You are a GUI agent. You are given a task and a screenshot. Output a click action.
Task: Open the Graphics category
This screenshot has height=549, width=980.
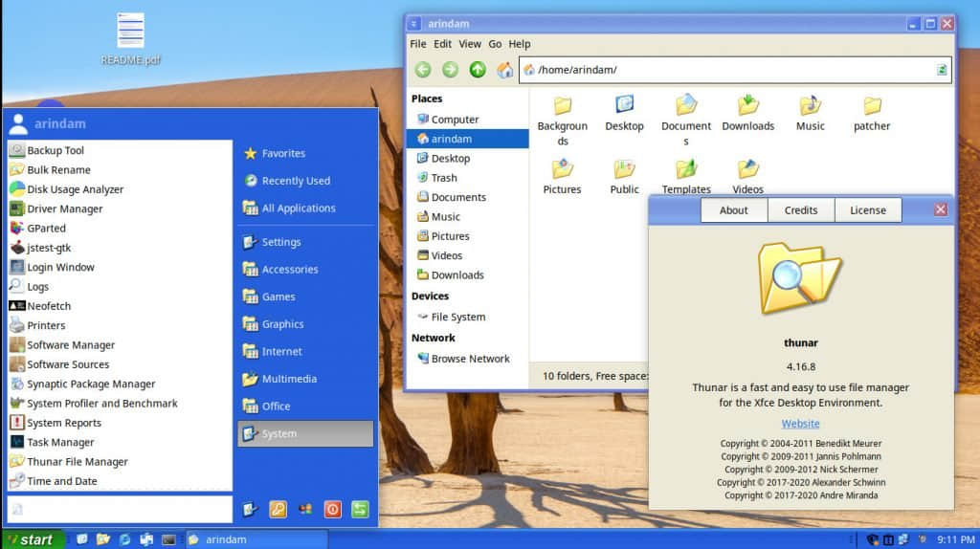[x=305, y=324]
